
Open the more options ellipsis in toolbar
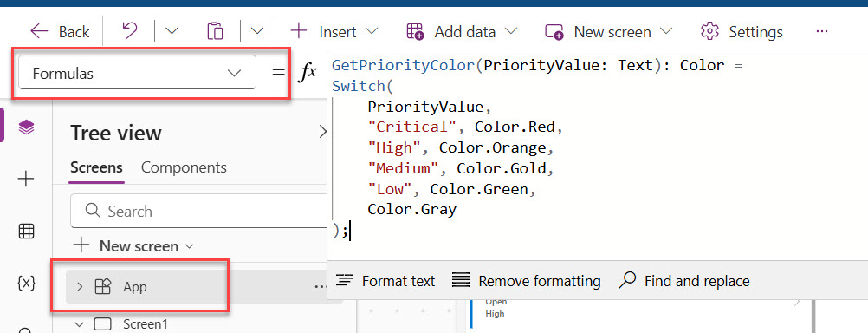coord(822,31)
